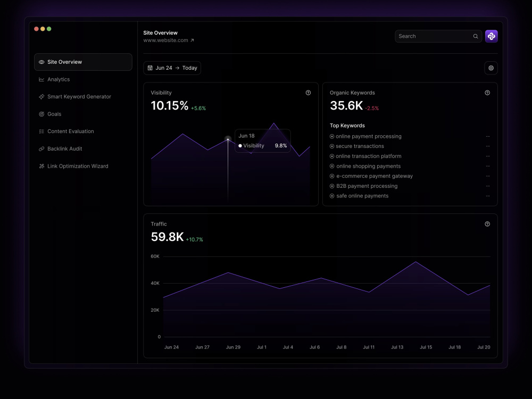This screenshot has width=532, height=399.
Task: Click the target icon beside Goals
Action: point(41,114)
